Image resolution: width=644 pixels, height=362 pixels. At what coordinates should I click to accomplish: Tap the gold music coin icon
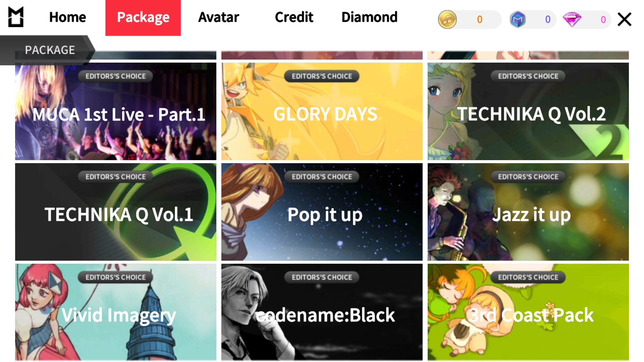tap(447, 19)
